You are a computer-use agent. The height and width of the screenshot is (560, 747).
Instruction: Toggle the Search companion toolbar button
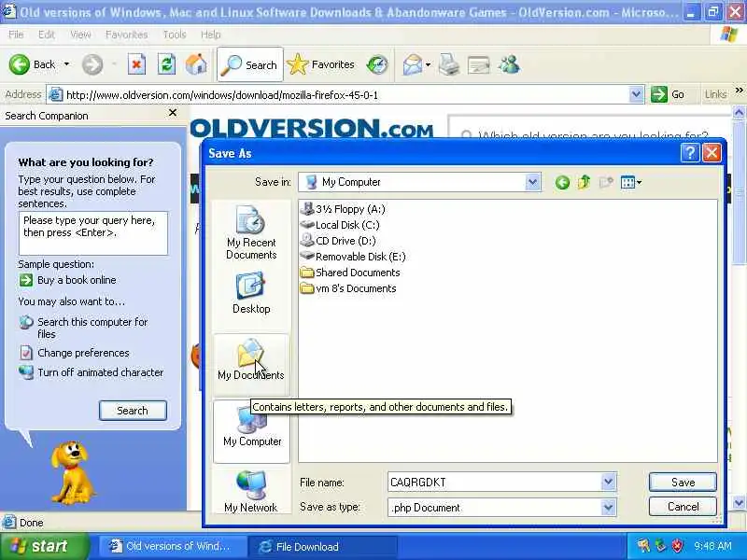[250, 64]
